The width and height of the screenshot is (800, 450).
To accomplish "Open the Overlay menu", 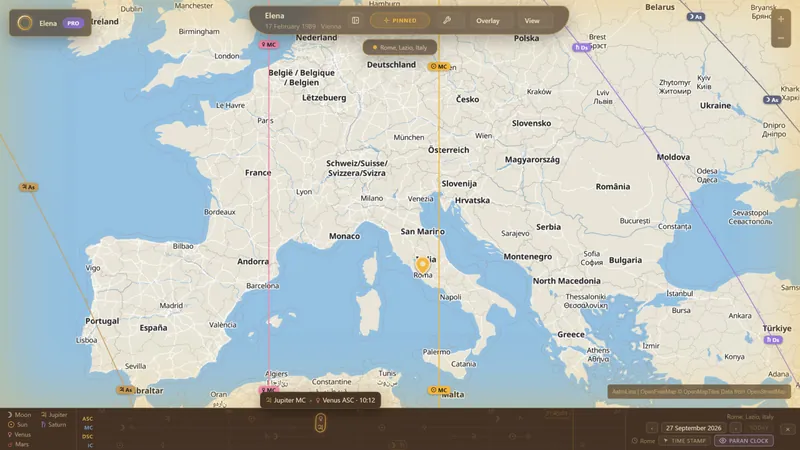I will [488, 21].
